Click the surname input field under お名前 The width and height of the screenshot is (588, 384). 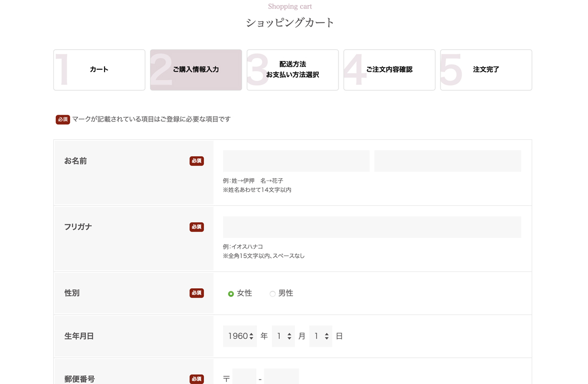click(296, 161)
